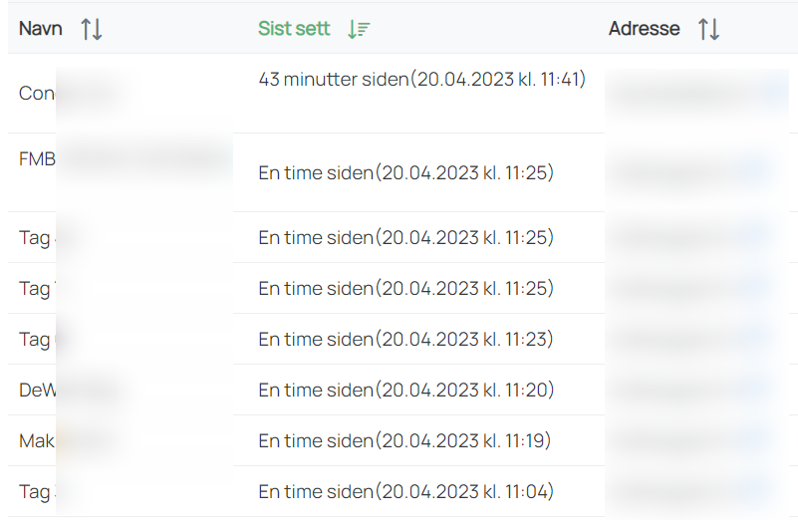Click the Navn column header

tap(41, 29)
